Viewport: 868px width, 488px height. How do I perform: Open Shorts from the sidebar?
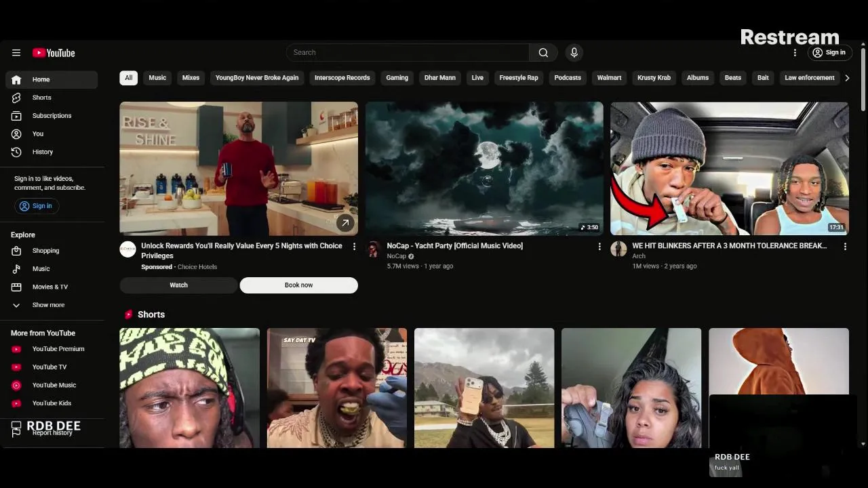pyautogui.click(x=52, y=98)
